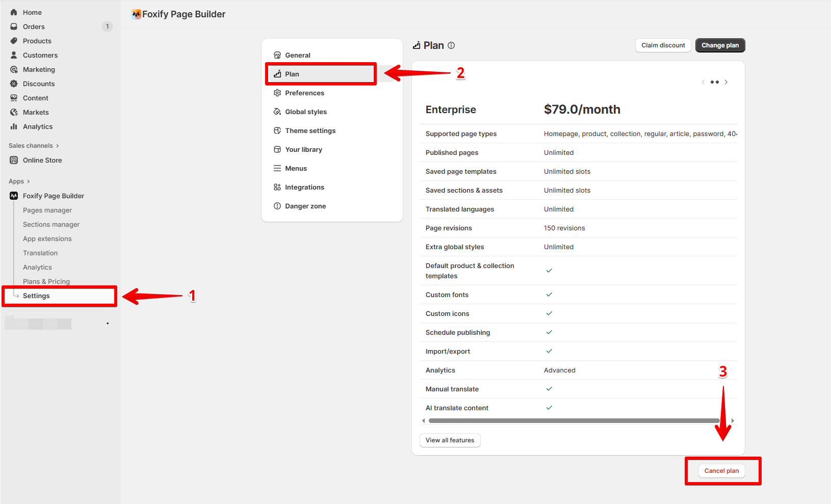The width and height of the screenshot is (831, 504).
Task: Click the Preferences gear icon
Action: point(277,93)
